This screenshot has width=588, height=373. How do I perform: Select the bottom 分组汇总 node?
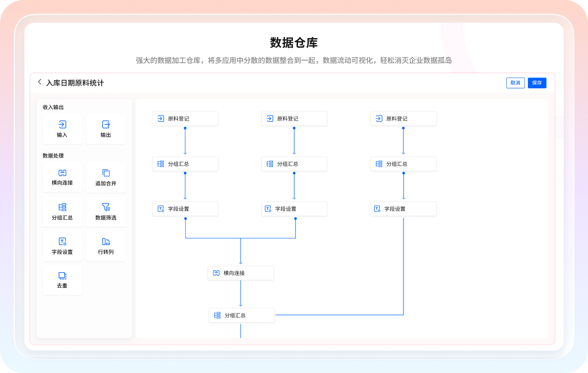(241, 315)
